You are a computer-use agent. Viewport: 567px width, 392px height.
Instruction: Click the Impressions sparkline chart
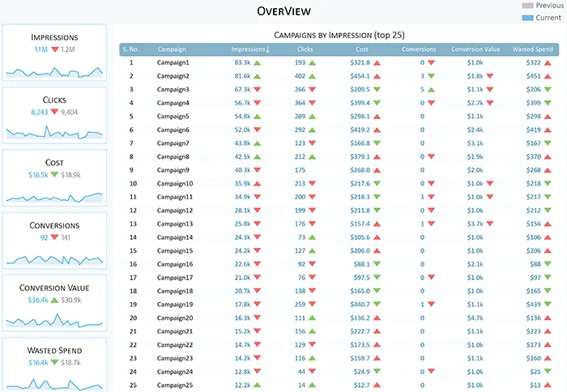[x=54, y=72]
